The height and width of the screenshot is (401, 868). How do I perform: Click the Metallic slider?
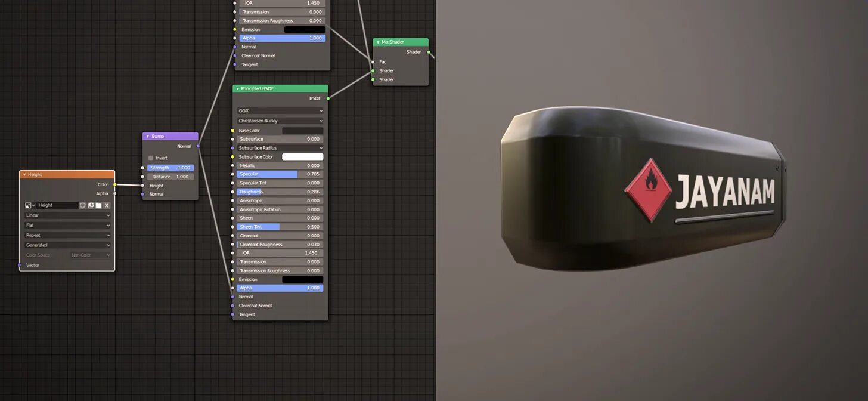tap(280, 166)
